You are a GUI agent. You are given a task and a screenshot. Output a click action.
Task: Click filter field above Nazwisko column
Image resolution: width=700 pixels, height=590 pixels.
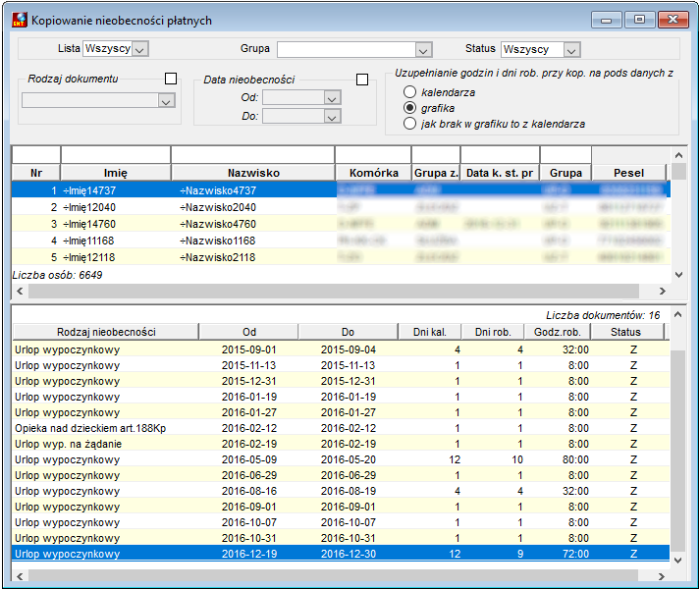(x=253, y=155)
